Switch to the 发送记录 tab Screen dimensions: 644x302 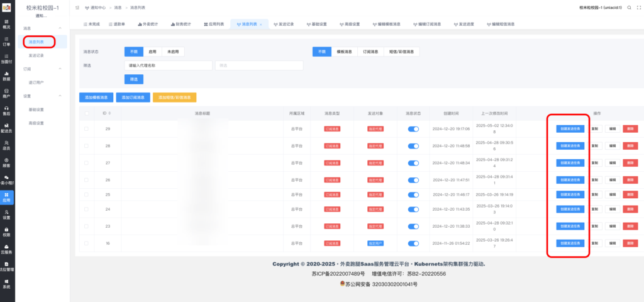click(284, 25)
